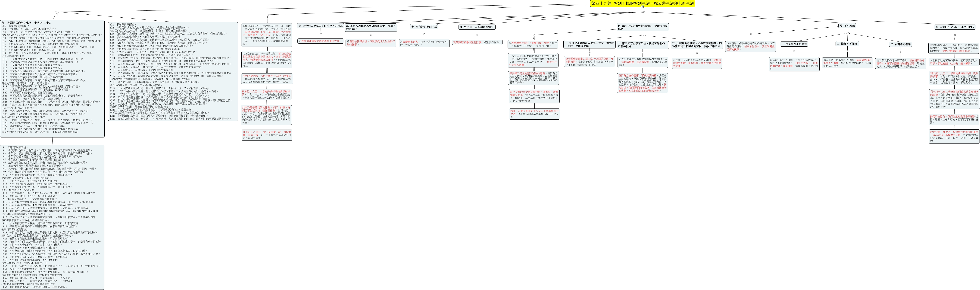
Task: Select sub-node 一 牲畜繁殖不可攙雜
Action: (794, 44)
